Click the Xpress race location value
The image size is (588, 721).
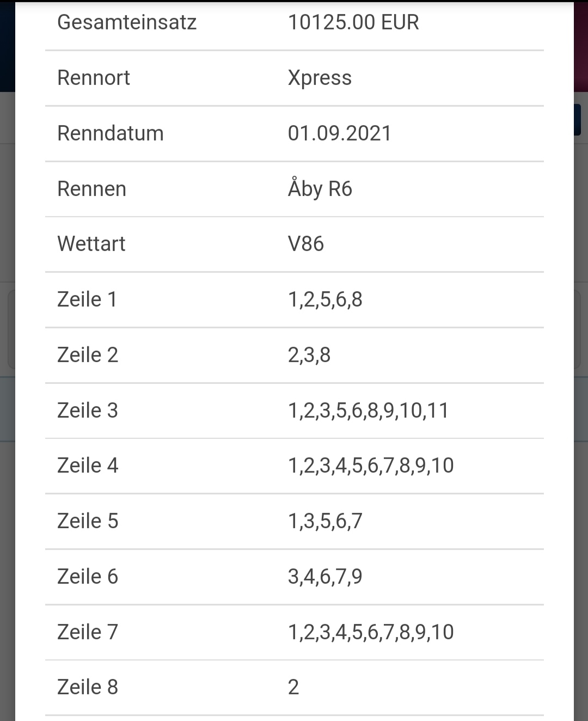point(320,78)
